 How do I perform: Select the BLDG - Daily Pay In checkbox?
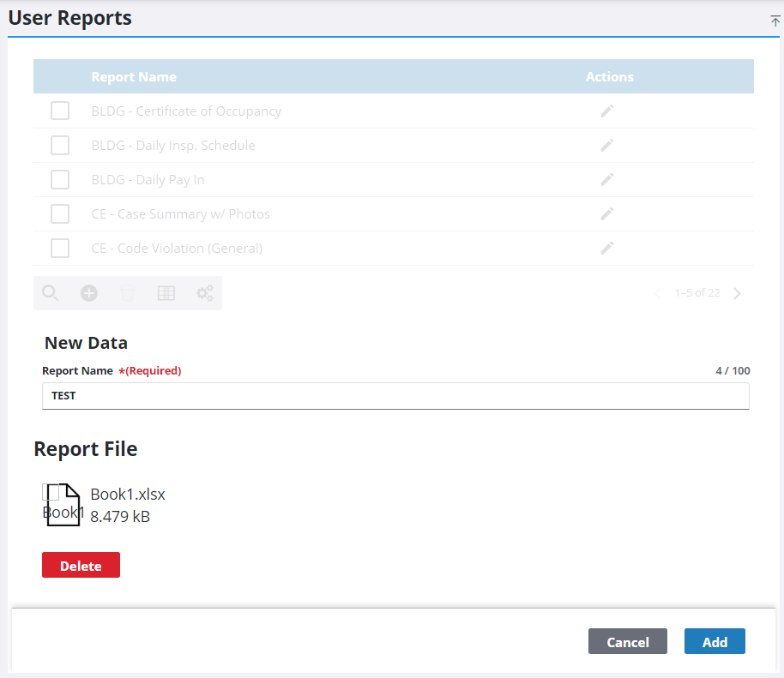pos(60,180)
